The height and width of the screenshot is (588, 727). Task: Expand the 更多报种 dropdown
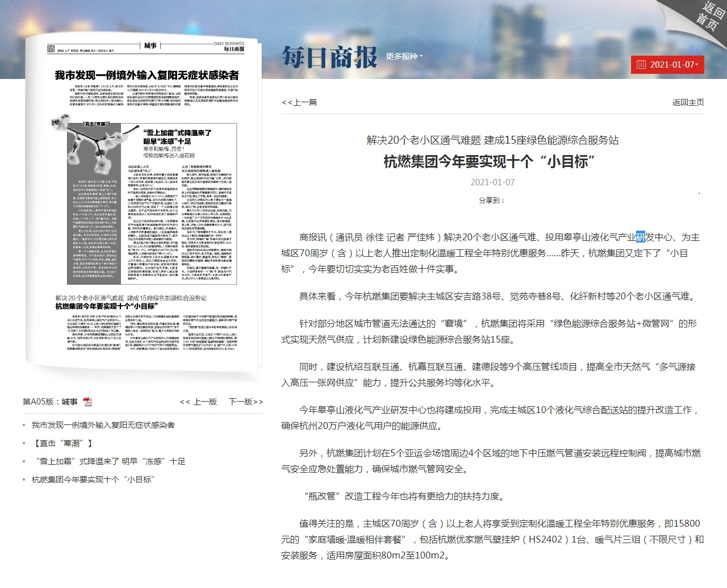[404, 56]
